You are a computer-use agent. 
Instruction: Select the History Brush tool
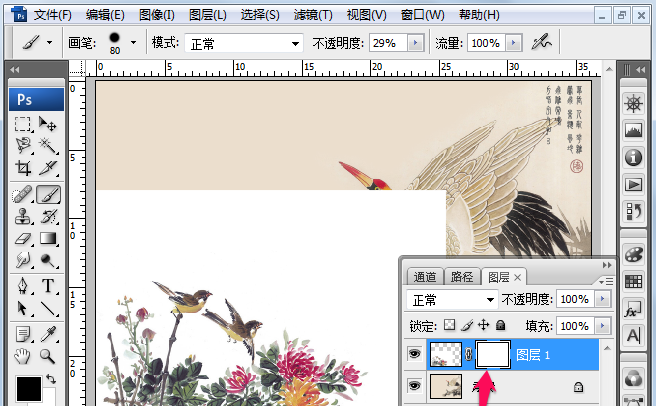tap(48, 217)
